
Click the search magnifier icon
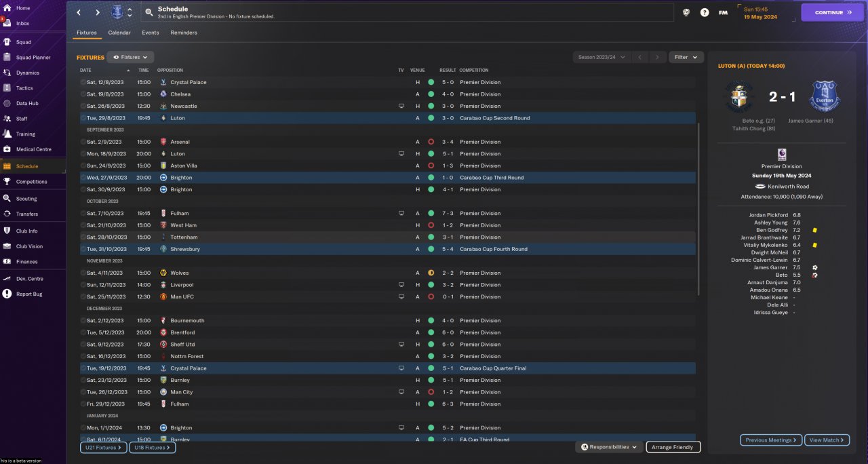tap(149, 12)
